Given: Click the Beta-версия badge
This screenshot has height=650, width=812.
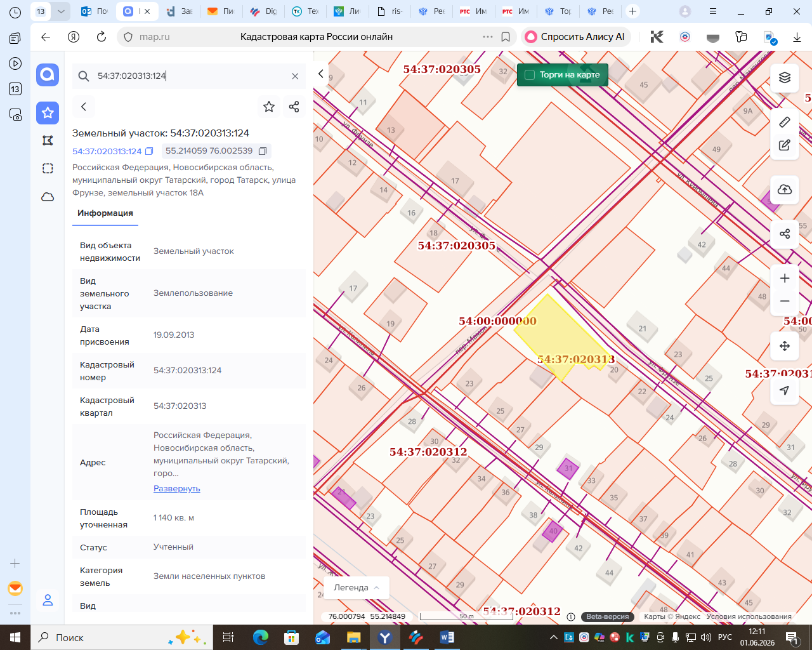Looking at the screenshot, I should pos(608,616).
